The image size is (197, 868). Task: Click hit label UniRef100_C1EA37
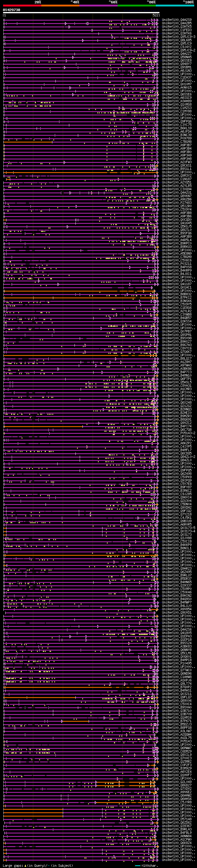tap(177, 77)
